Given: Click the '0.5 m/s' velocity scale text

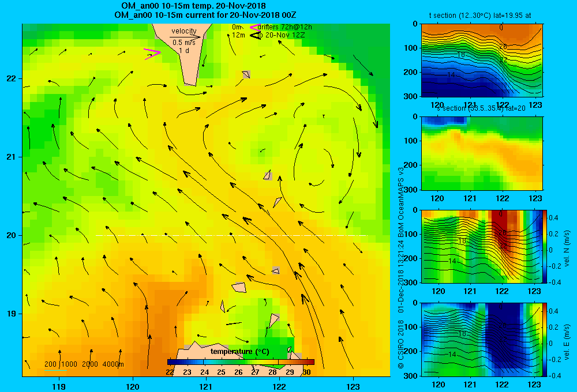Looking at the screenshot, I should 184,43.
